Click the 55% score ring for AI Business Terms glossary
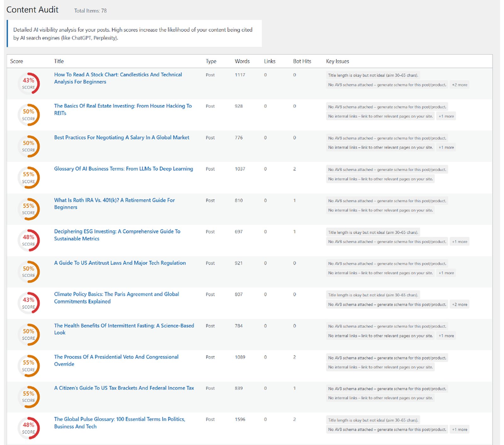Viewport: 504px width, 445px height. tap(28, 178)
